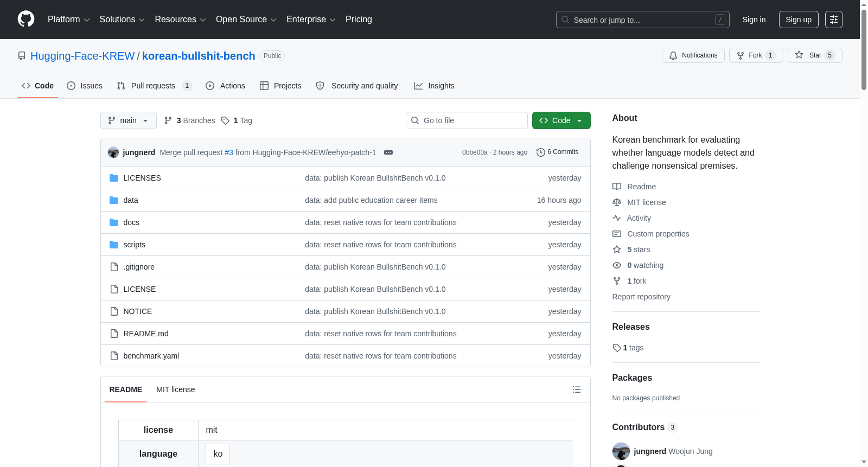This screenshot has height=467, width=868.
Task: Click the Sign up button
Action: [x=799, y=20]
